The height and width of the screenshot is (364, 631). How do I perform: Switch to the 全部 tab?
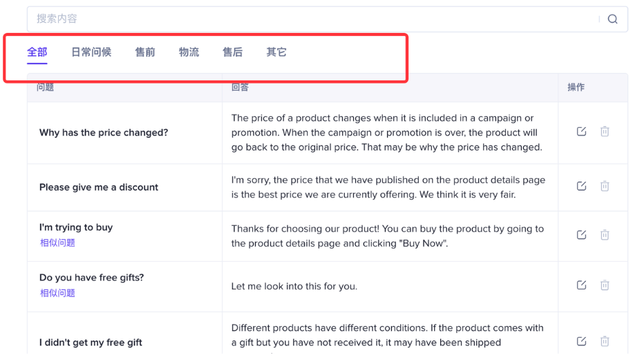pyautogui.click(x=37, y=52)
